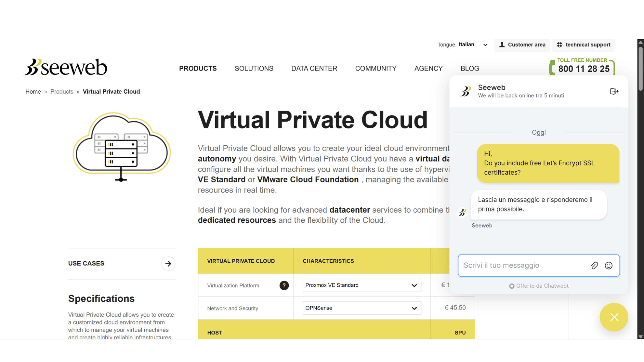This screenshot has height=362, width=644.
Task: Go to Home breadcrumb link
Action: pos(33,92)
